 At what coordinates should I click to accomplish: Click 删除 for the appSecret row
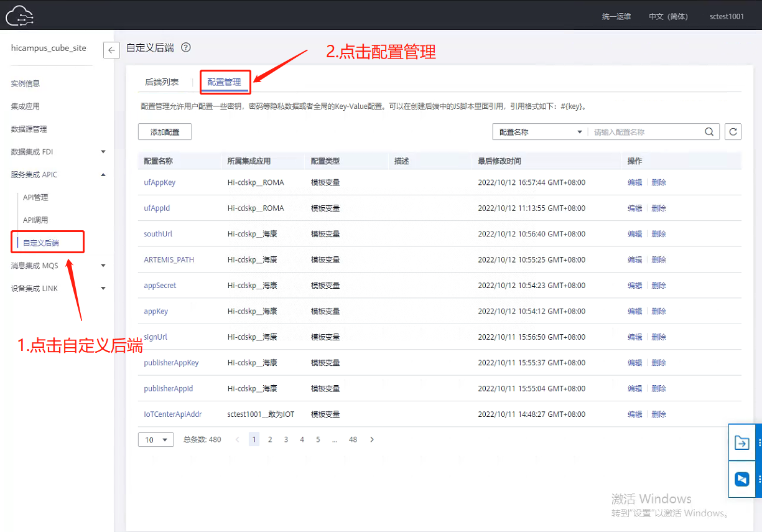coord(659,286)
